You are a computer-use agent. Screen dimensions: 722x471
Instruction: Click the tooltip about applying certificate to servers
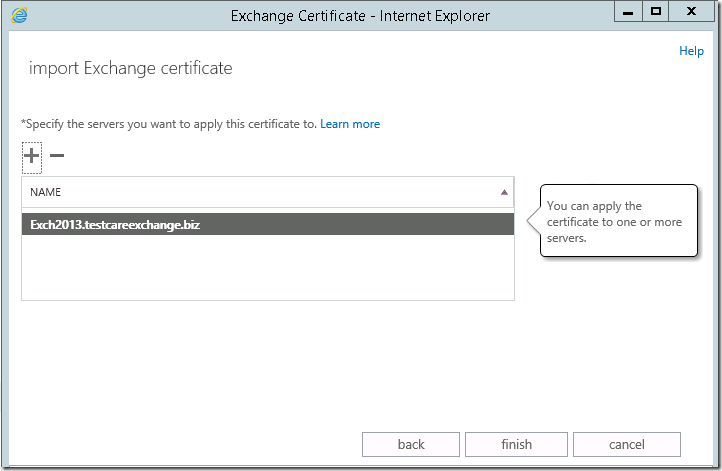tap(618, 221)
